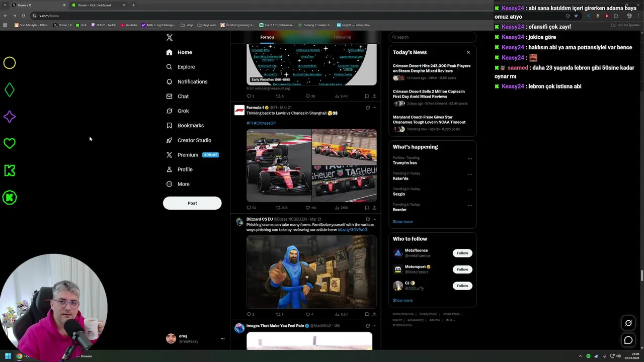
Task: Show more under Who to follow
Action: pyautogui.click(x=403, y=300)
